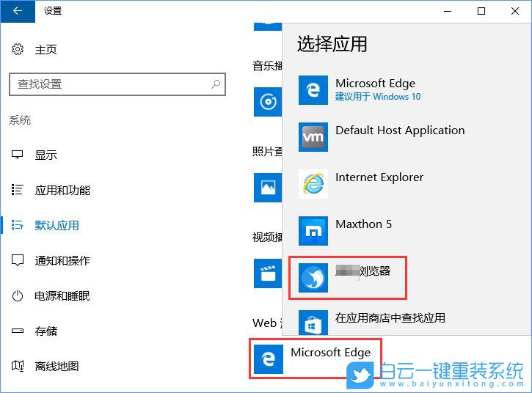Click the 查找设置 search box
Image resolution: width=532 pixels, height=393 pixels.
110,84
